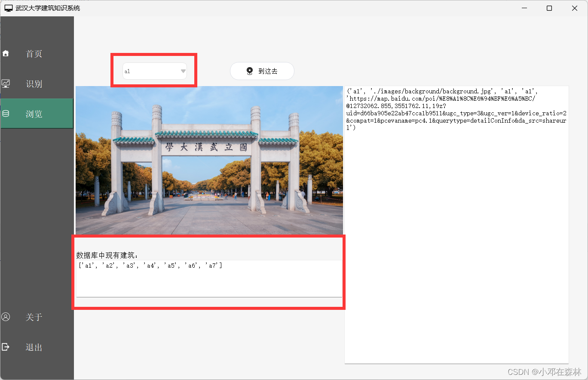Click the map pin icon in 到这去
Viewport: 588px width, 380px height.
point(250,71)
